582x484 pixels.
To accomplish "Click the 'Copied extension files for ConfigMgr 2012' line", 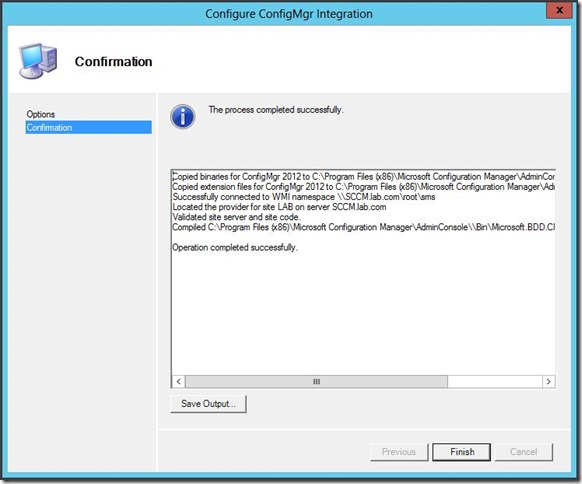I will point(363,187).
